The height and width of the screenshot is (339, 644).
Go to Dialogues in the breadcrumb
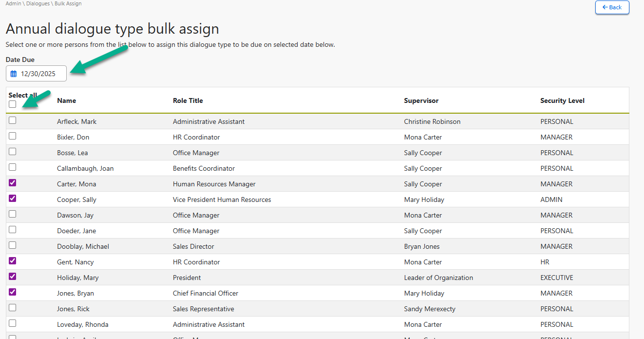tap(38, 3)
